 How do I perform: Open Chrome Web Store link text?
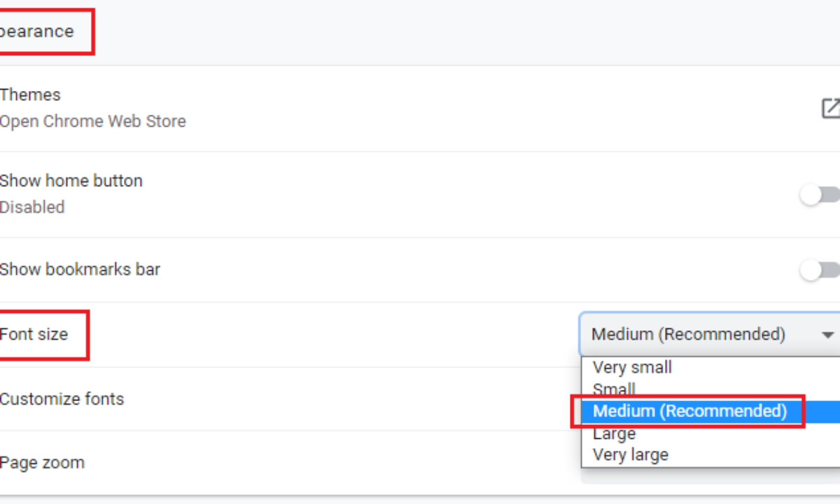(x=92, y=121)
